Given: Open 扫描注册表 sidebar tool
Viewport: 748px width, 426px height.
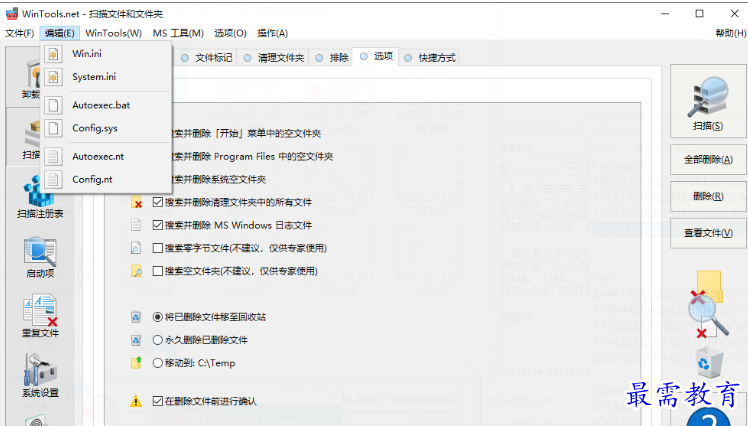Looking at the screenshot, I should (40, 197).
